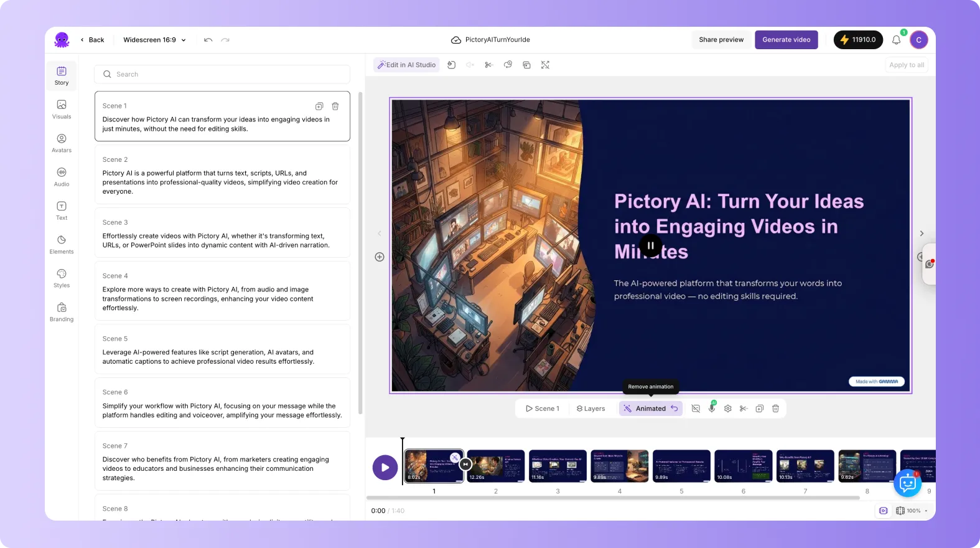
Task: Click the story list vertical scrollbar
Action: tap(359, 253)
